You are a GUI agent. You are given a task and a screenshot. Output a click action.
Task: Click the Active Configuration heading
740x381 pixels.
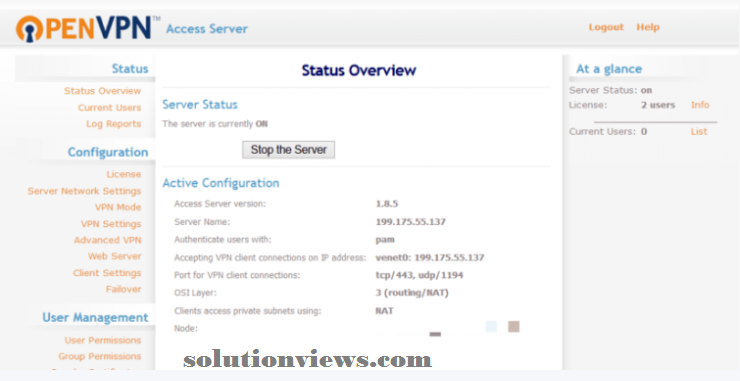tap(221, 183)
